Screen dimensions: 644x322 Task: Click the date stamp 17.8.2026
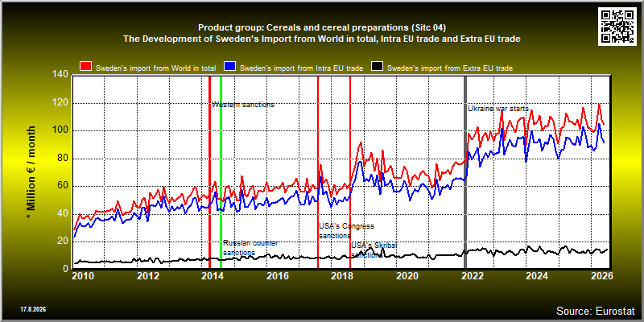(33, 309)
